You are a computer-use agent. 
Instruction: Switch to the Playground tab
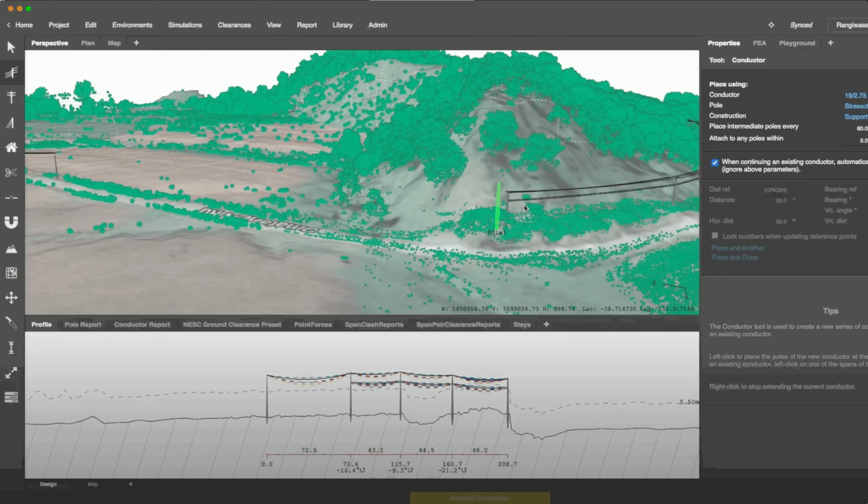click(x=797, y=43)
